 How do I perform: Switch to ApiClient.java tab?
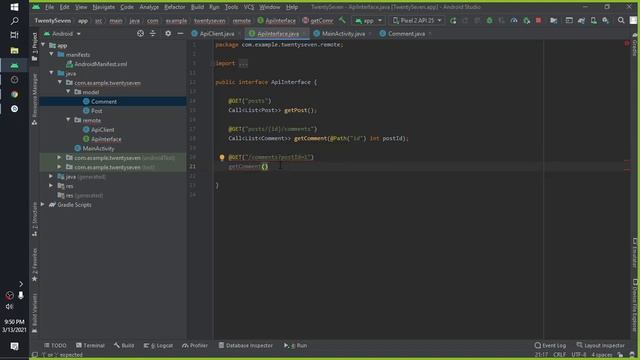coord(217,34)
